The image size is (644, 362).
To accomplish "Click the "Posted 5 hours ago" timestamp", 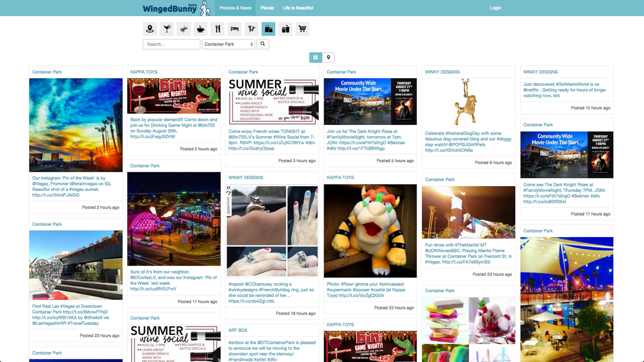I will 395,160.
